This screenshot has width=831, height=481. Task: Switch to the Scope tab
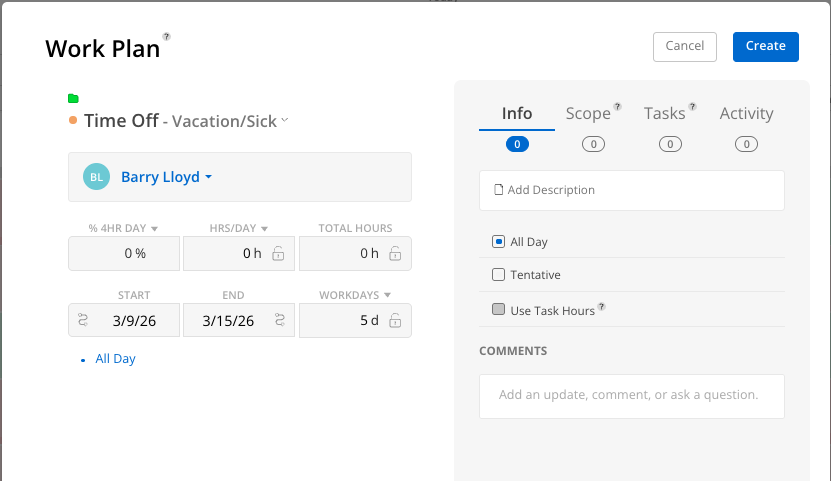pos(588,114)
